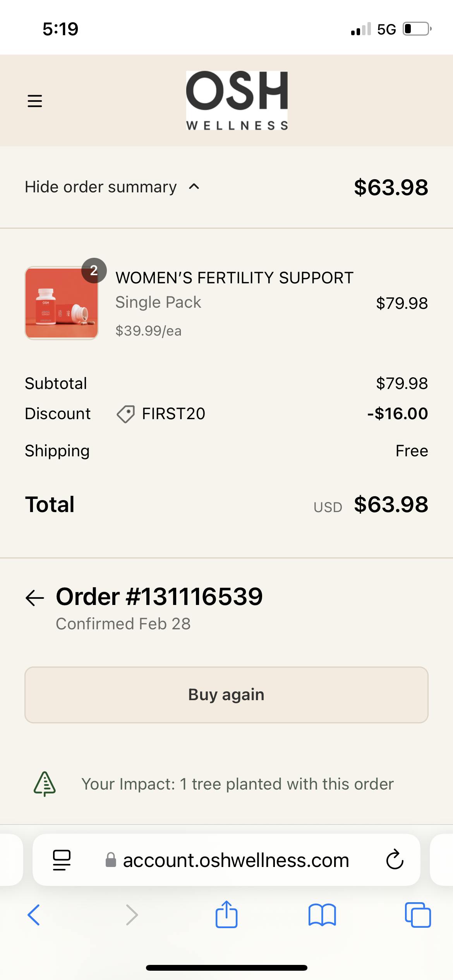Collapse the order summary chevron
Image resolution: width=453 pixels, height=980 pixels.
click(x=194, y=187)
